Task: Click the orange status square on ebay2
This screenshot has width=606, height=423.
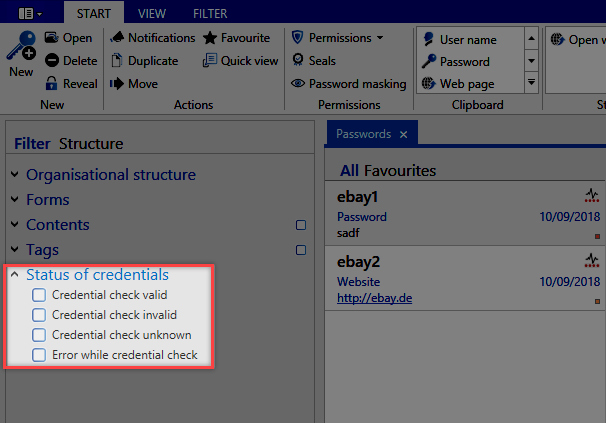Action: point(597,301)
